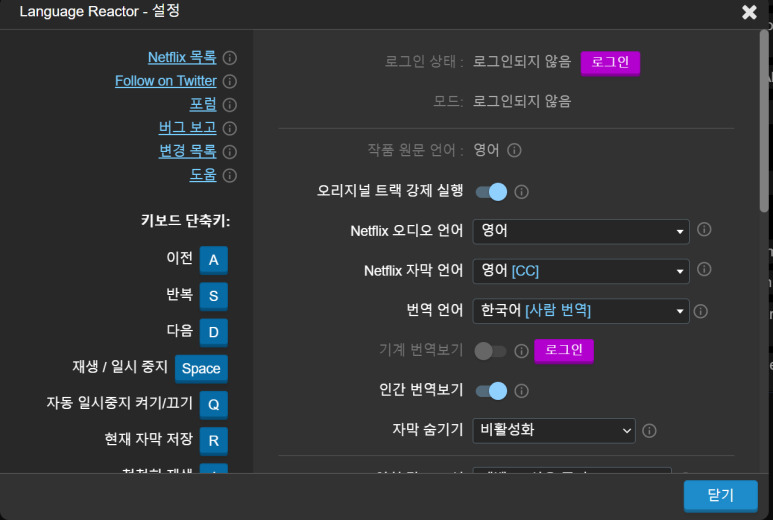773x520 pixels.
Task: Click the settings dialog vertical scrollbar
Action: [764, 121]
